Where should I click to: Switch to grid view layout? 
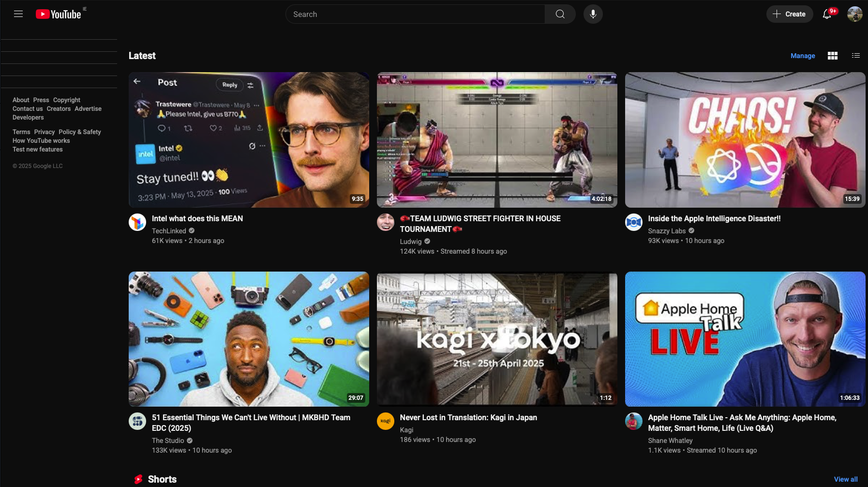(x=832, y=56)
